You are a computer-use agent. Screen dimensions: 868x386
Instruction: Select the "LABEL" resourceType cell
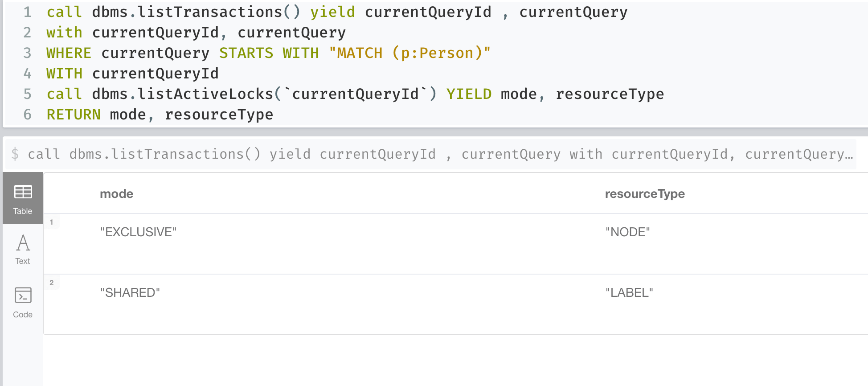[x=629, y=292]
